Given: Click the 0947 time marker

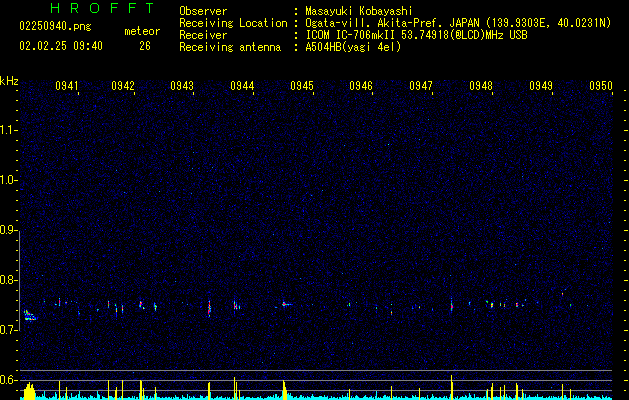Looking at the screenshot, I should point(421,86).
